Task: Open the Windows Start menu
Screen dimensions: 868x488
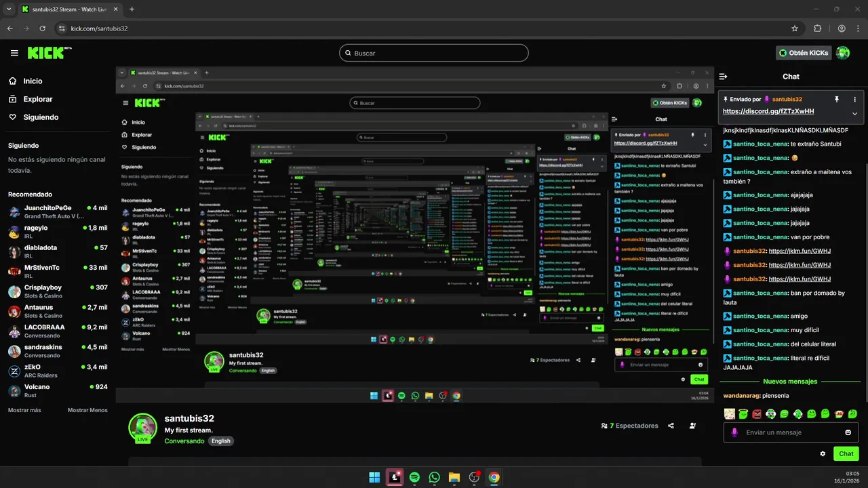Action: [x=374, y=477]
